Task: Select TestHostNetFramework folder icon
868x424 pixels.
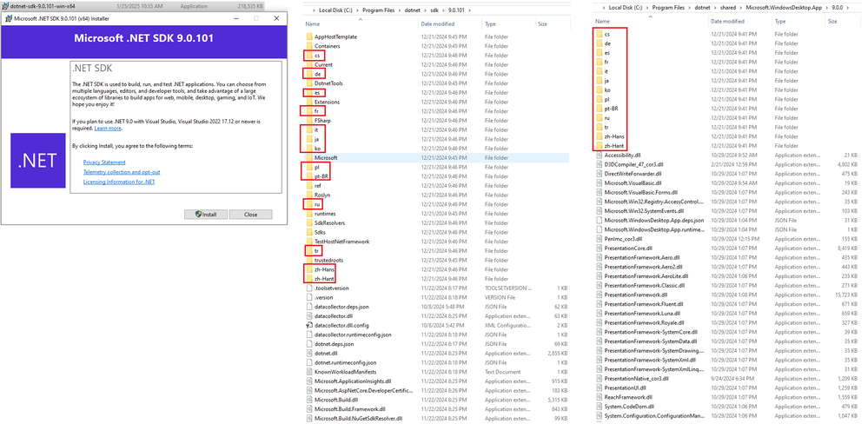Action: pos(309,242)
